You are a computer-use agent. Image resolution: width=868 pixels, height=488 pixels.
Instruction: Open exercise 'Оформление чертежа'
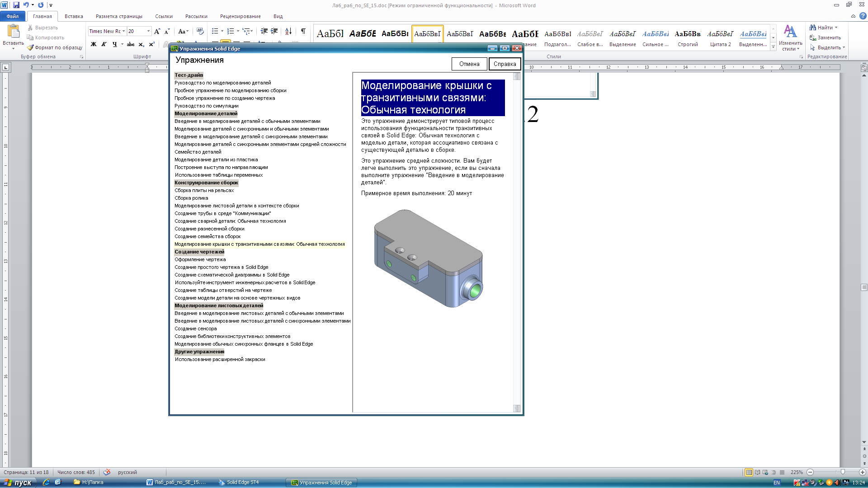click(200, 259)
